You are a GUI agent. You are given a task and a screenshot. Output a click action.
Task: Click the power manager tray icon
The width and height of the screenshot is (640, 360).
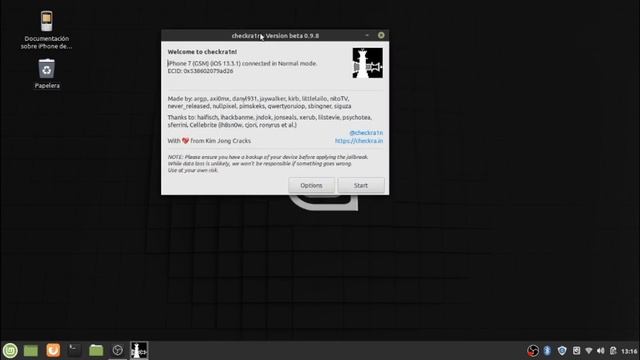pyautogui.click(x=613, y=351)
